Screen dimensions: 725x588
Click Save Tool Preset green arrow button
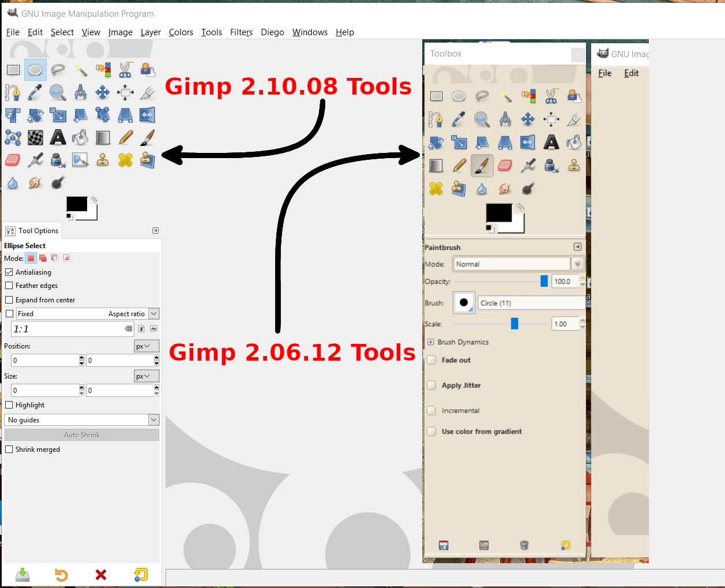click(22, 574)
